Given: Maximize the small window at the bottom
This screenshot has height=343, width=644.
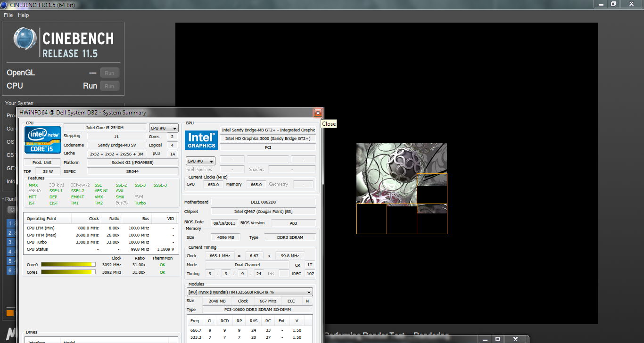Looking at the screenshot, I should pos(497,339).
